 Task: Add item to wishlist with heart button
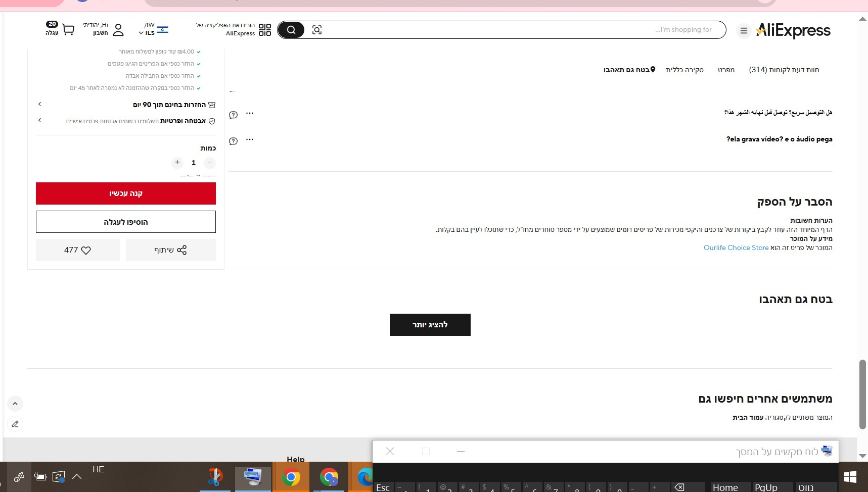click(78, 250)
